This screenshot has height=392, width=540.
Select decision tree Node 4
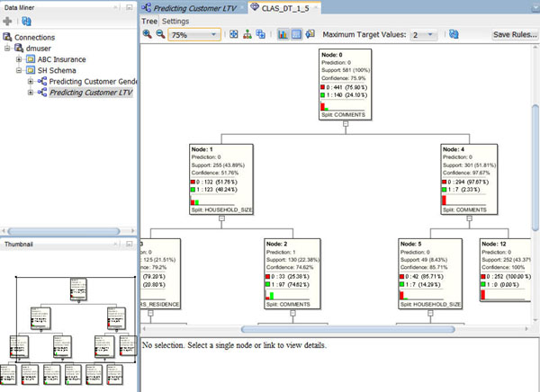[x=470, y=179]
